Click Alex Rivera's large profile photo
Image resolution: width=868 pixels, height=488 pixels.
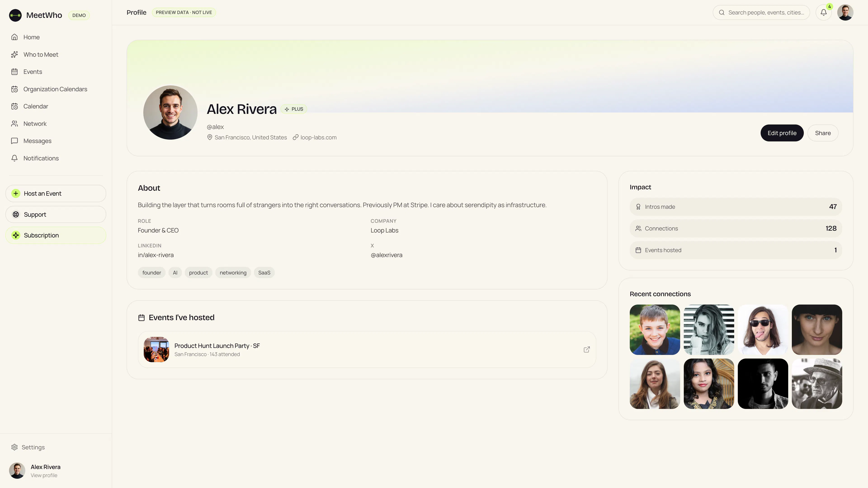pyautogui.click(x=170, y=113)
